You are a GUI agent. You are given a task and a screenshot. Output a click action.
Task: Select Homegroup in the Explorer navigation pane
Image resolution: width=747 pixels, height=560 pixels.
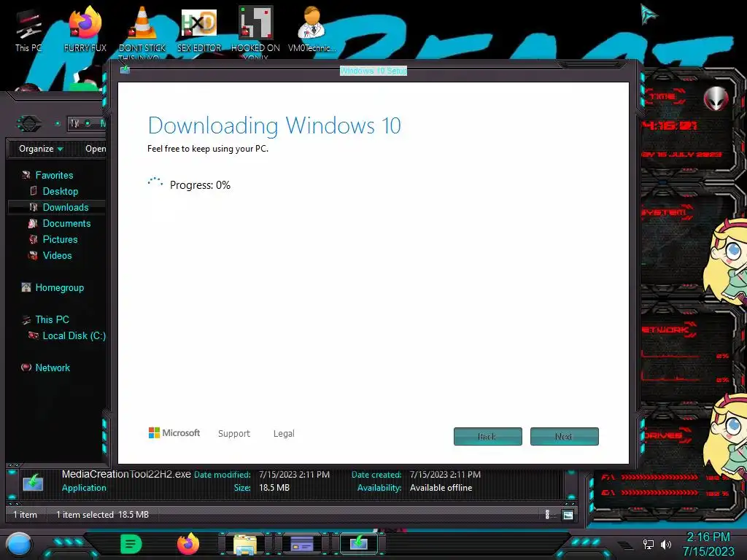(x=60, y=287)
